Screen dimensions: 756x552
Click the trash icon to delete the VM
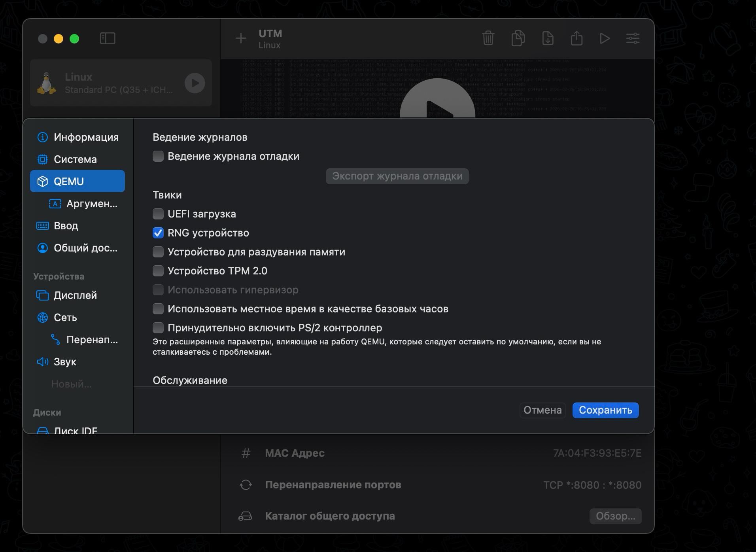[489, 38]
